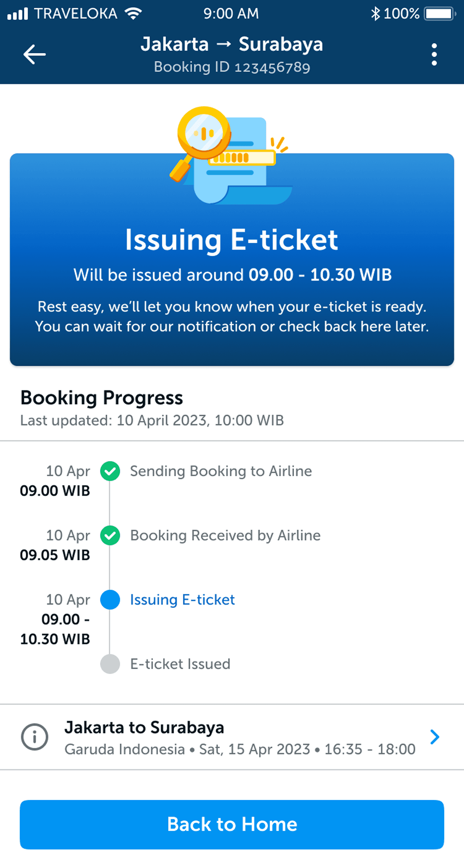464x868 pixels.
Task: Tap the cellular signal bars icon
Action: [x=18, y=14]
